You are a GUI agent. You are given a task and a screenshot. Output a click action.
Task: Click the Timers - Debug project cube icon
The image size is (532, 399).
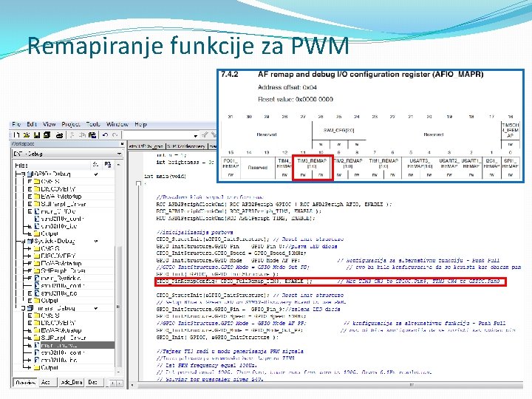pyautogui.click(x=30, y=308)
